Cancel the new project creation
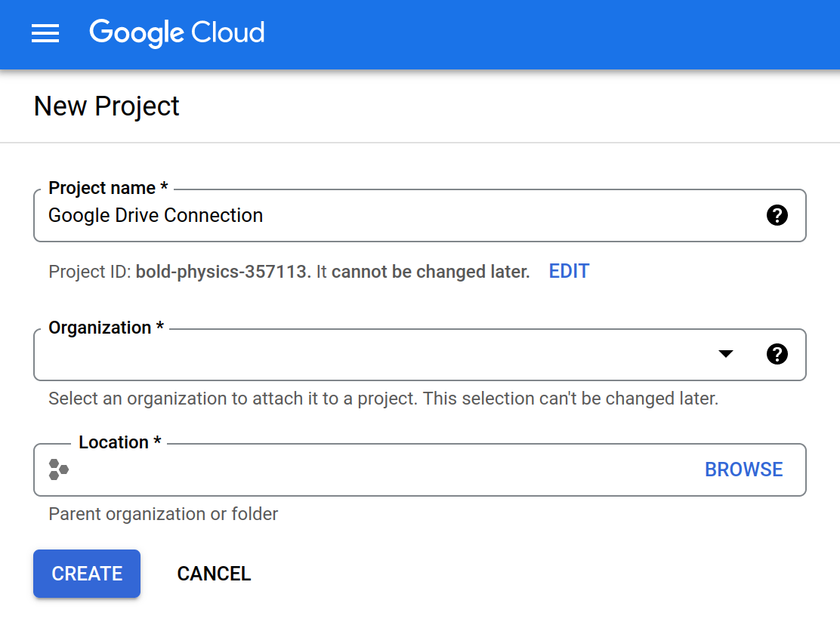The image size is (840, 628). point(214,574)
